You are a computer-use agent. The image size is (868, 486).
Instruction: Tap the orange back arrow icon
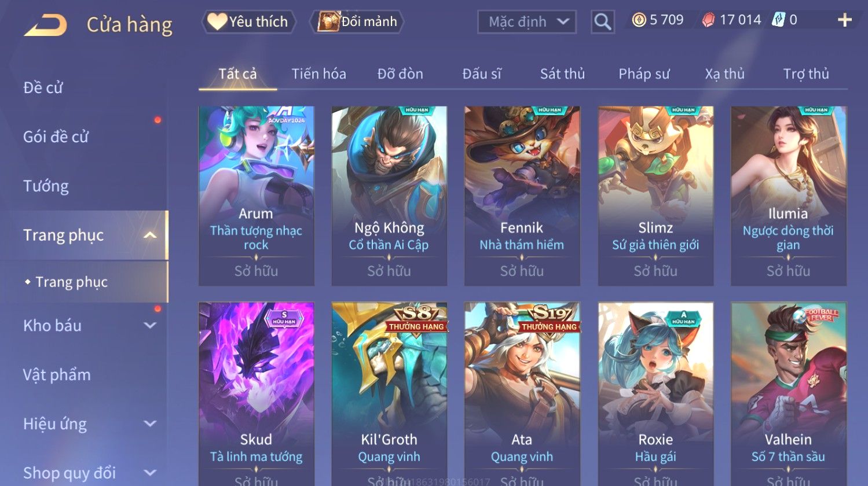coord(45,25)
